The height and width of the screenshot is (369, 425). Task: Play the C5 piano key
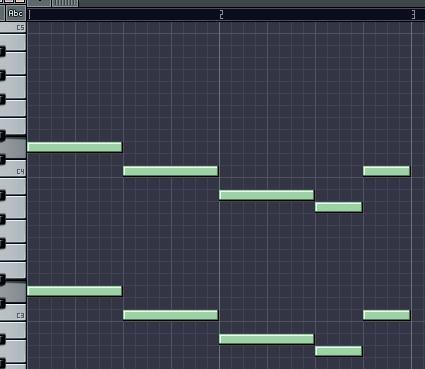coord(13,27)
